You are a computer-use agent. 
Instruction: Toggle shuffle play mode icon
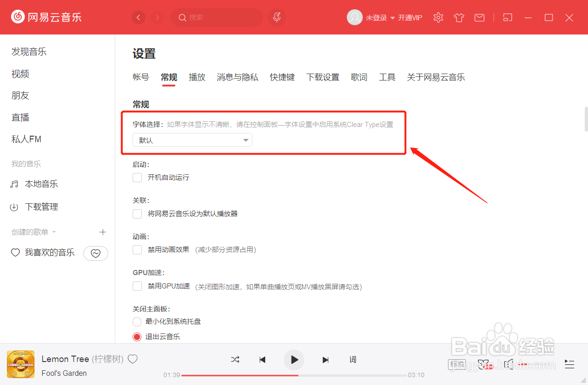(x=235, y=360)
